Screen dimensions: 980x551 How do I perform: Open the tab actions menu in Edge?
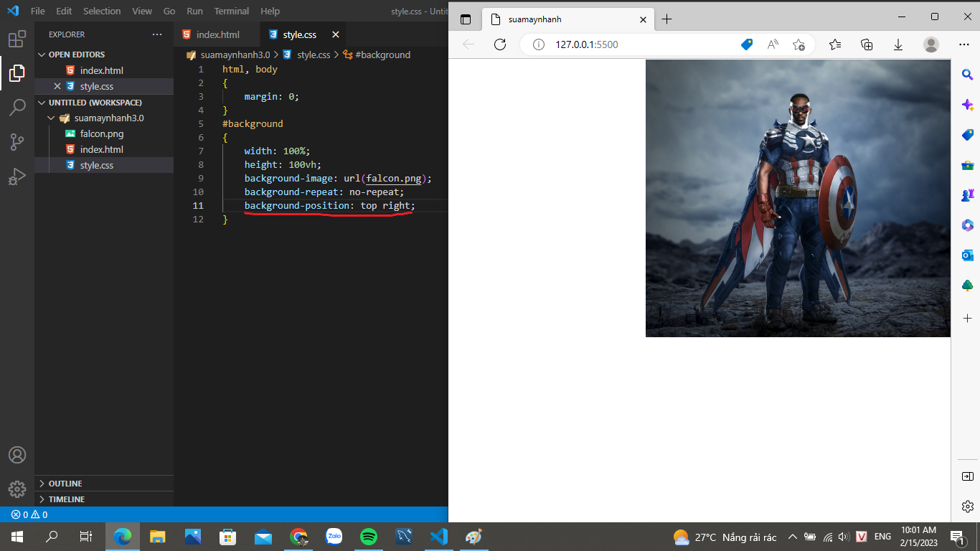click(x=466, y=19)
